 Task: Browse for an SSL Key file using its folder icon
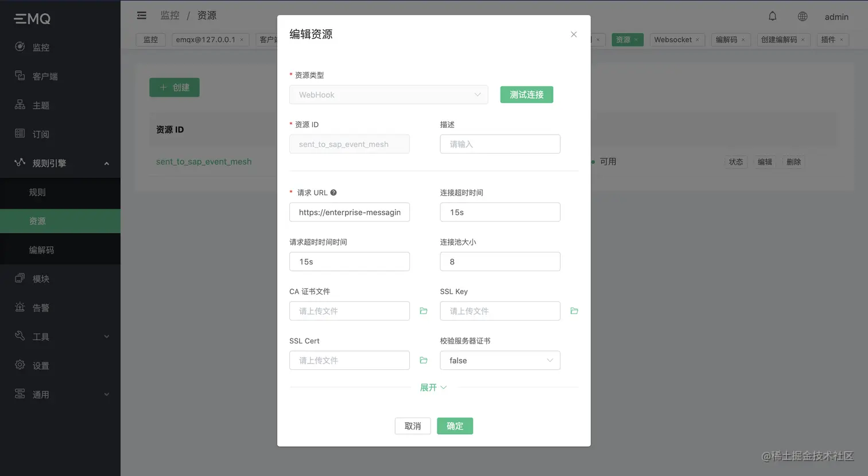pos(574,311)
